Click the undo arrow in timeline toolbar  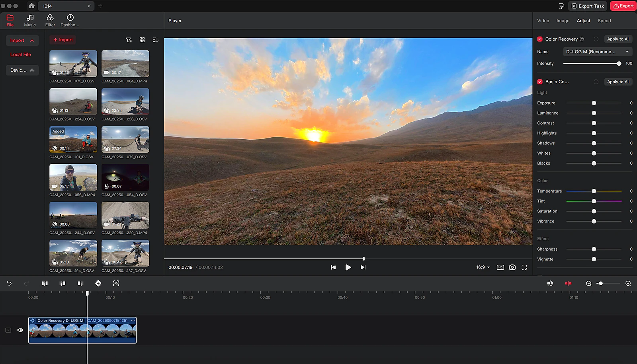pyautogui.click(x=9, y=283)
